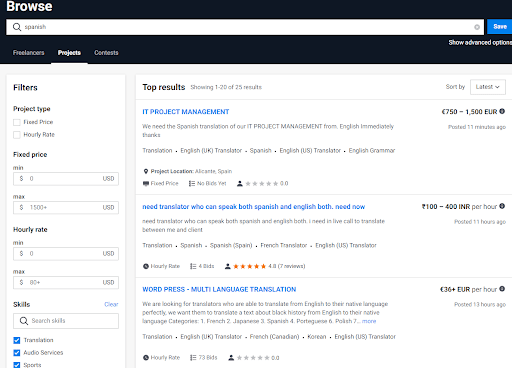Click the clock icon in WORD PRESS listing
Image resolution: width=512 pixels, height=368 pixels.
tap(146, 358)
